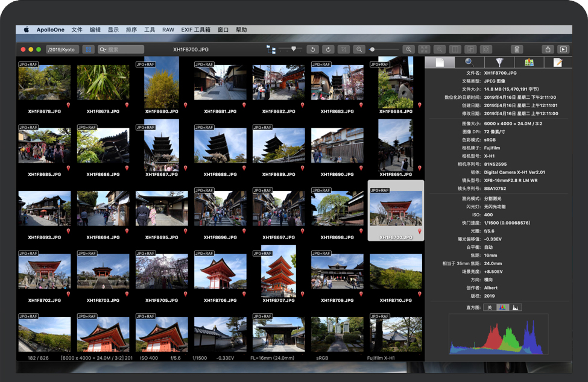Select the crop tool in toolbar
Screen dimensions: 588x382
(344, 49)
